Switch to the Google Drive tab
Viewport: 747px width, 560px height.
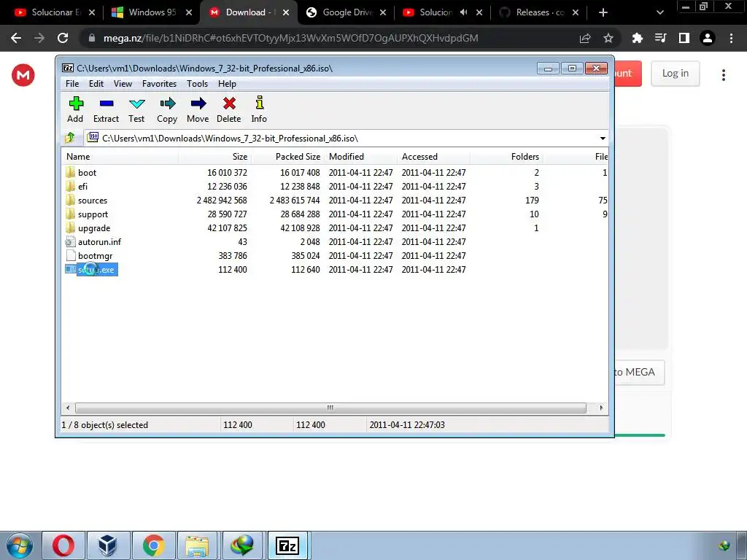click(x=347, y=12)
